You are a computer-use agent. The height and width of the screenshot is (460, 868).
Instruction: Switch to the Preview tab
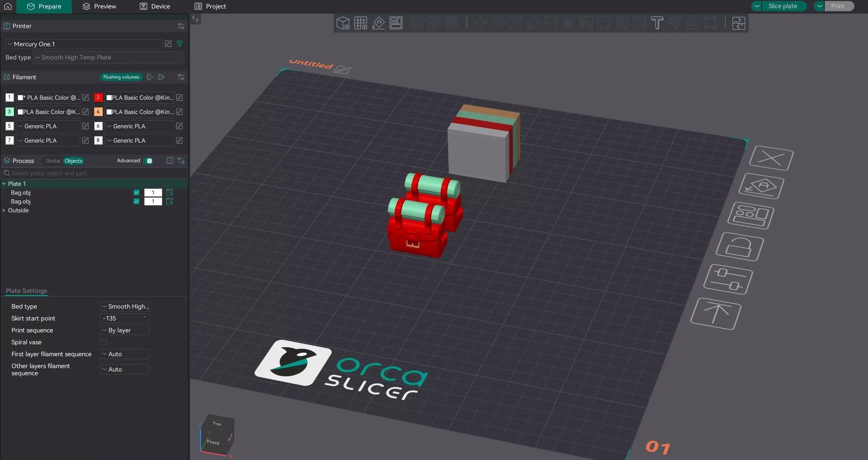[99, 6]
